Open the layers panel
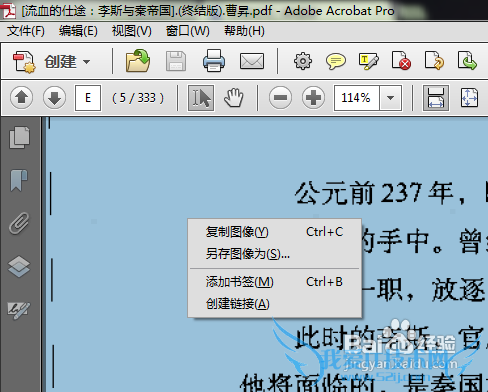 pyautogui.click(x=19, y=266)
